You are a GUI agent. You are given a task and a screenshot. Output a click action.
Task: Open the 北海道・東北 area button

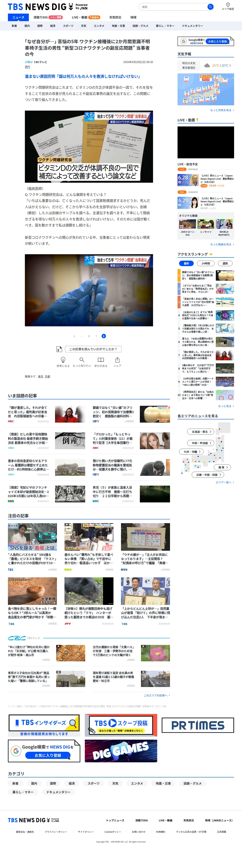(x=201, y=431)
